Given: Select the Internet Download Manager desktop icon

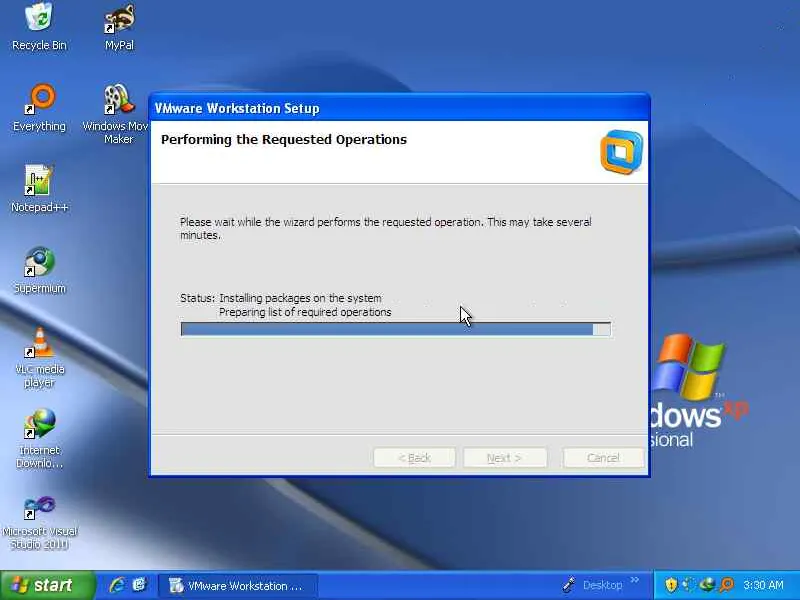Looking at the screenshot, I should coord(39,439).
